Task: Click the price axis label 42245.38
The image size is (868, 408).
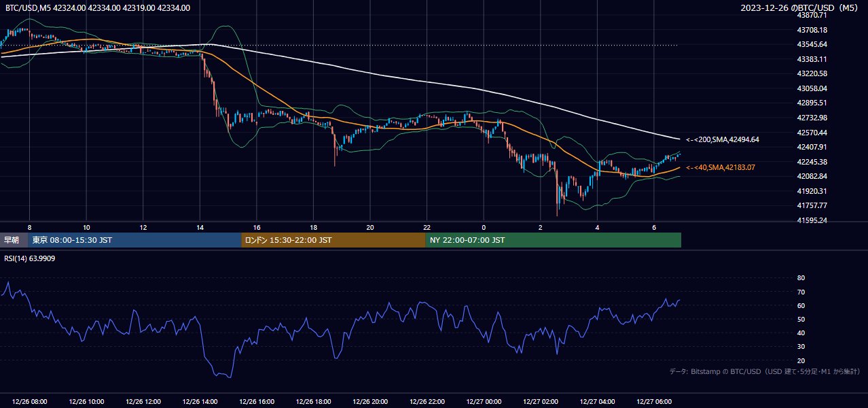Action: pos(812,162)
